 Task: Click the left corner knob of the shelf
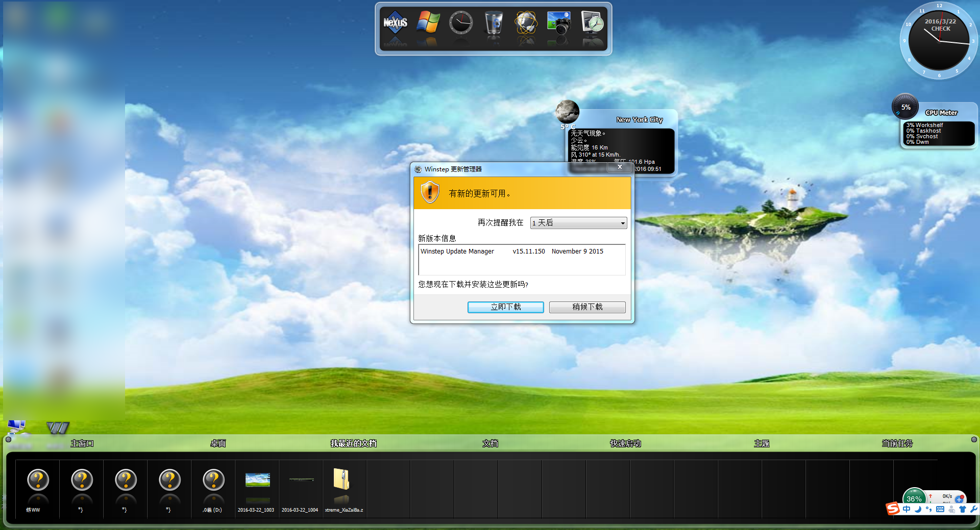(8, 439)
